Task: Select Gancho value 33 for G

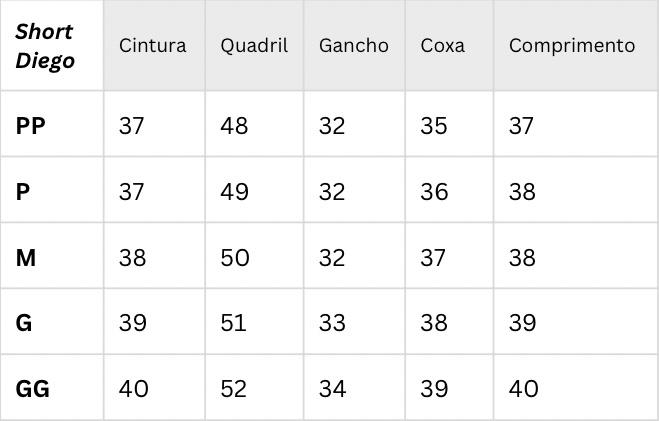Action: 332,323
